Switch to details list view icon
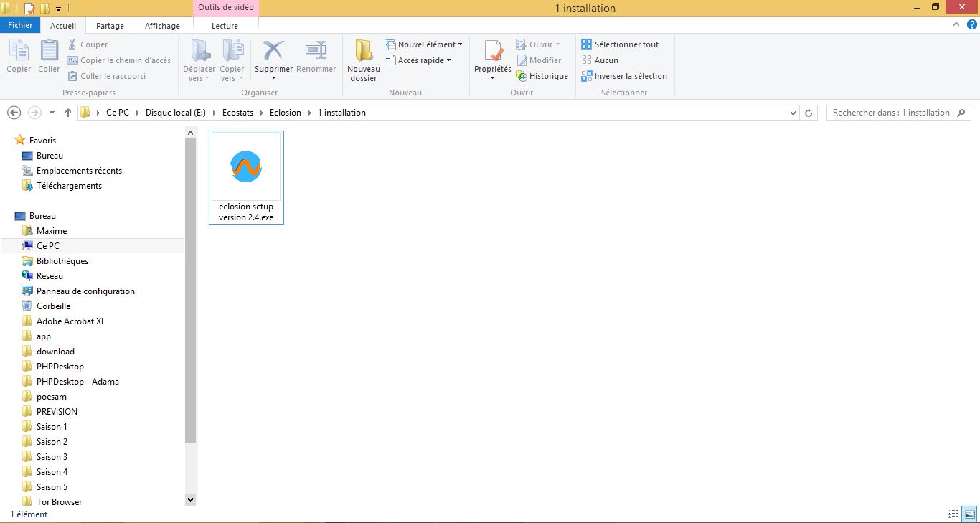Screen dimensions: 980x523 point(953,514)
